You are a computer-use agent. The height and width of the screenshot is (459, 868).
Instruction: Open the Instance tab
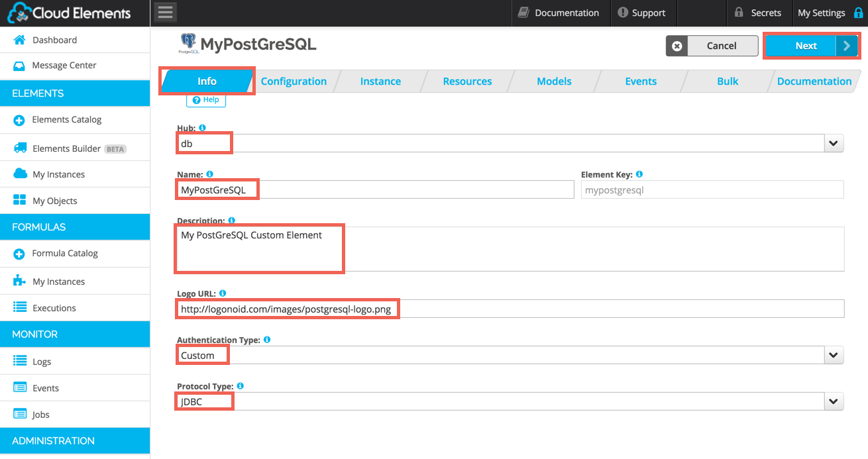pyautogui.click(x=380, y=81)
